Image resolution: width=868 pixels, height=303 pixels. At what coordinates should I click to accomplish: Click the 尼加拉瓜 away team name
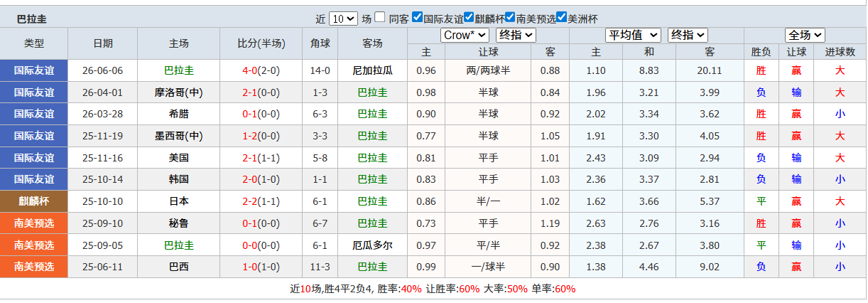[372, 70]
